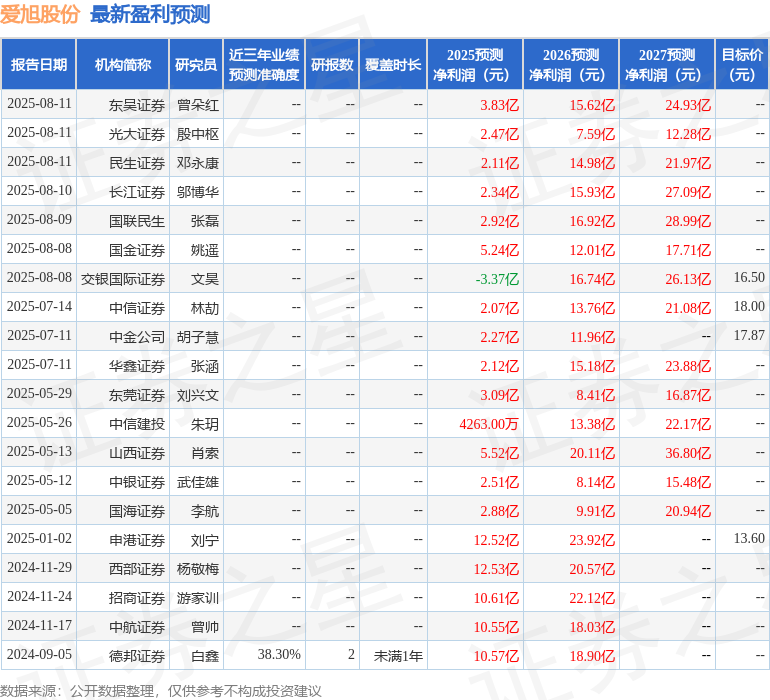Click researcher name 胡子慧

197,337
